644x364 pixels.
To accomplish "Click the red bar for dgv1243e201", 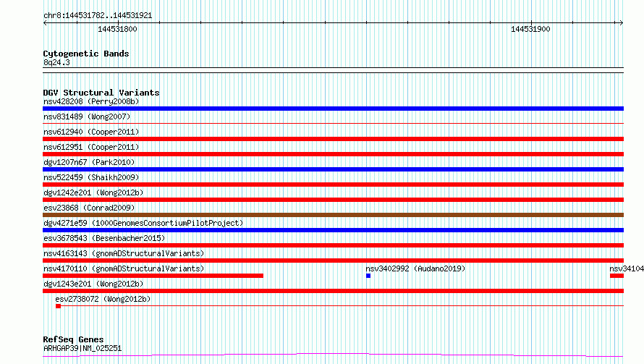I will [x=333, y=291].
